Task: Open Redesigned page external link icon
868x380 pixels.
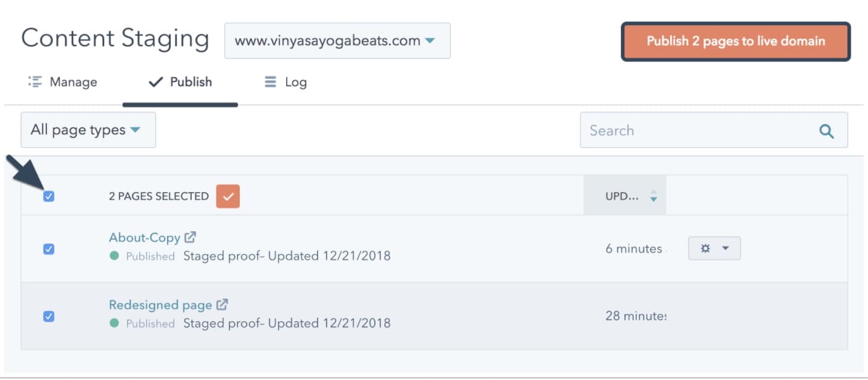Action: (x=223, y=304)
